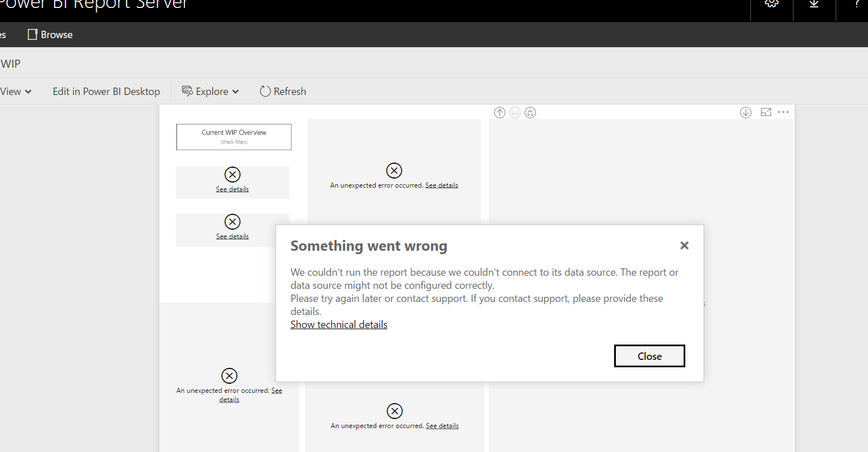Click the download arrow icon in the black header

[x=814, y=3]
